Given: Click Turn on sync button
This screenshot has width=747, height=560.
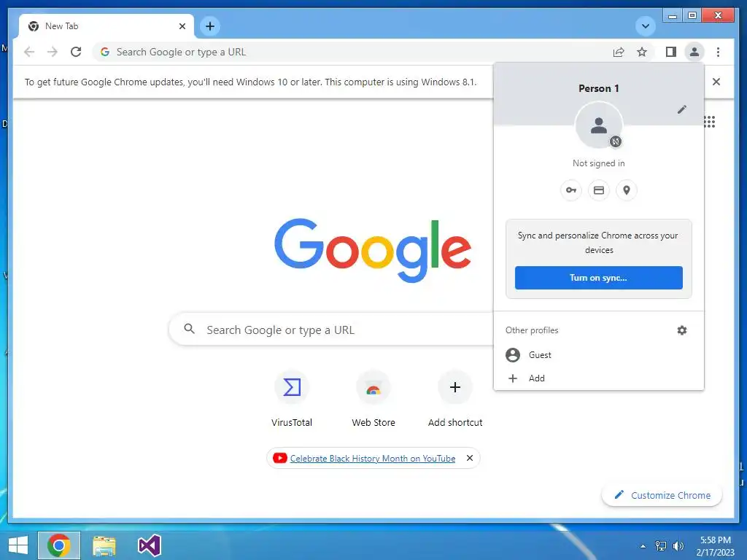Looking at the screenshot, I should pos(598,278).
